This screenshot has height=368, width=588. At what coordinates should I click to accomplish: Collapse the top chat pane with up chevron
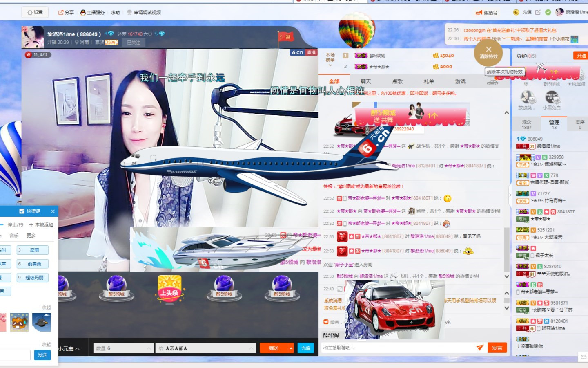coord(507,113)
